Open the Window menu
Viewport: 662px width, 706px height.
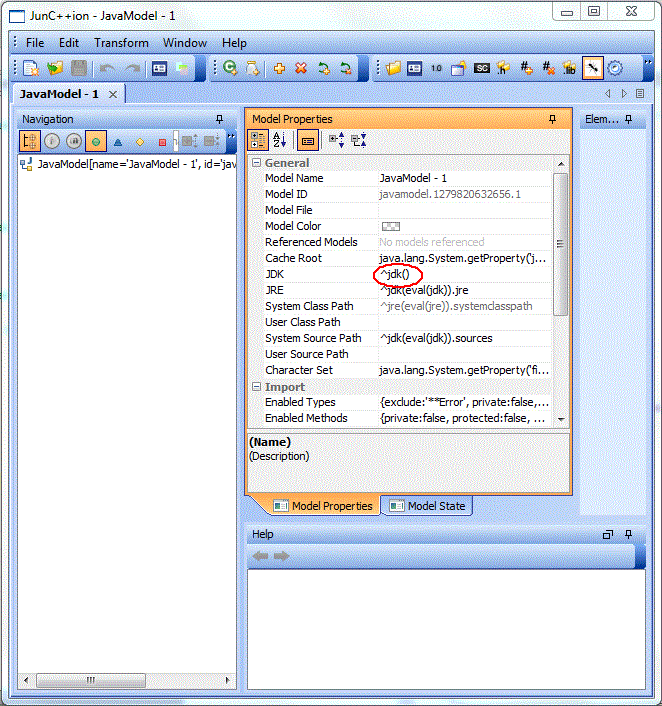pyautogui.click(x=185, y=43)
